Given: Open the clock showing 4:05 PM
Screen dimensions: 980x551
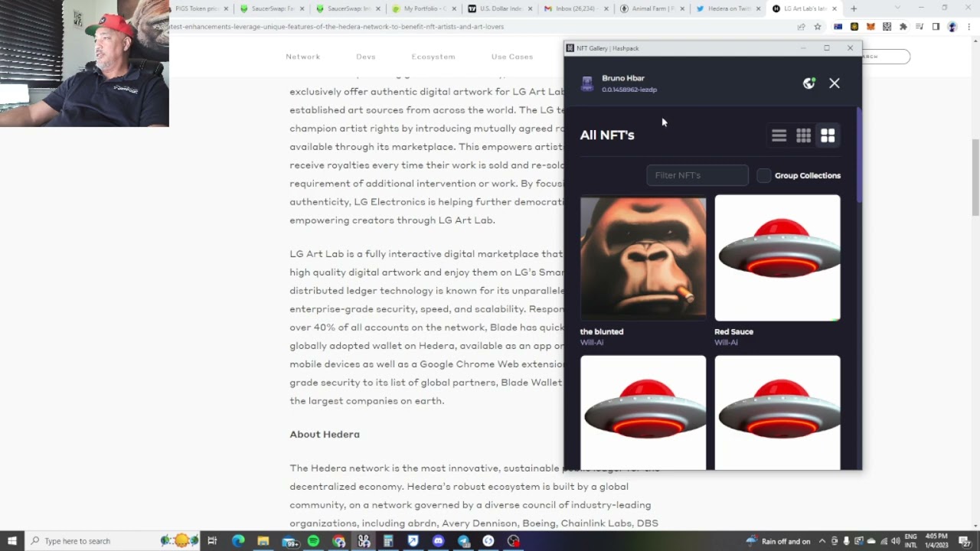Looking at the screenshot, I should (x=937, y=541).
